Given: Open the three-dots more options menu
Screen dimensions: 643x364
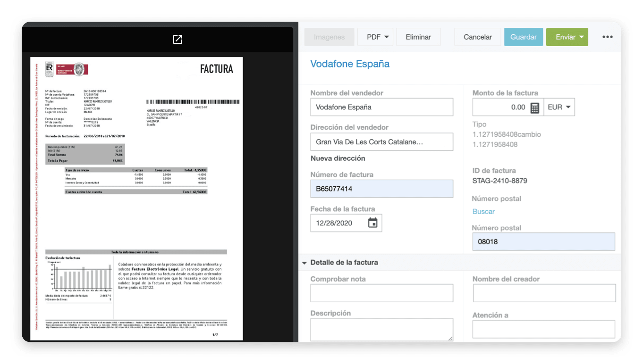Looking at the screenshot, I should (608, 37).
